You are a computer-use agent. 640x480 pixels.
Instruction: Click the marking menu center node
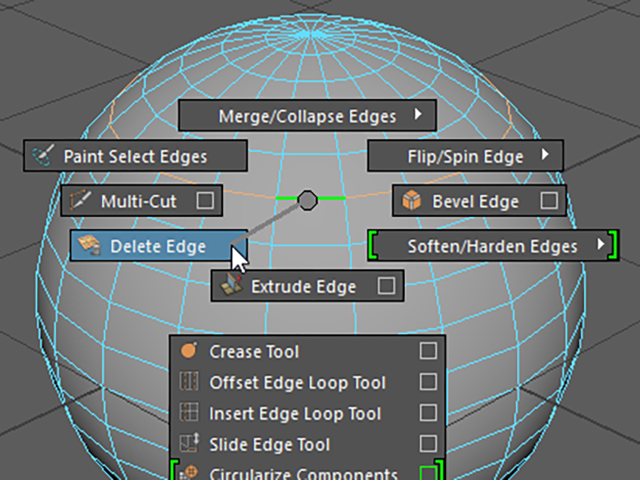tap(307, 200)
